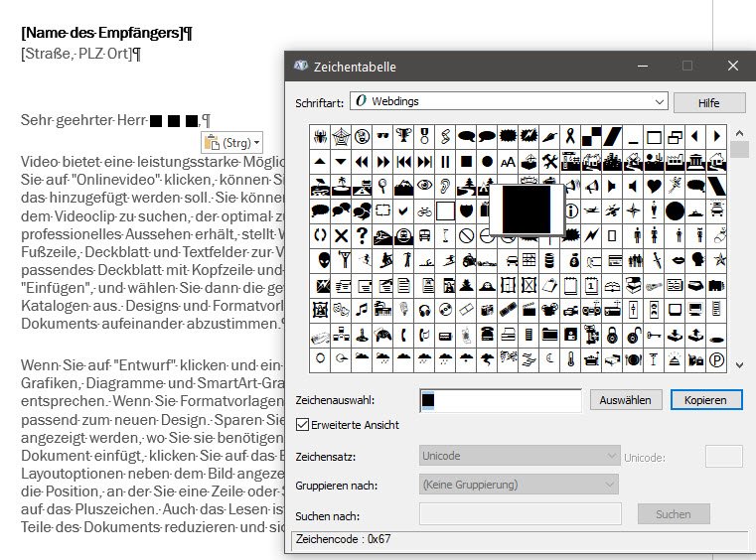Image resolution: width=756 pixels, height=560 pixels.
Task: Click the Unicode code input box
Action: tap(723, 457)
